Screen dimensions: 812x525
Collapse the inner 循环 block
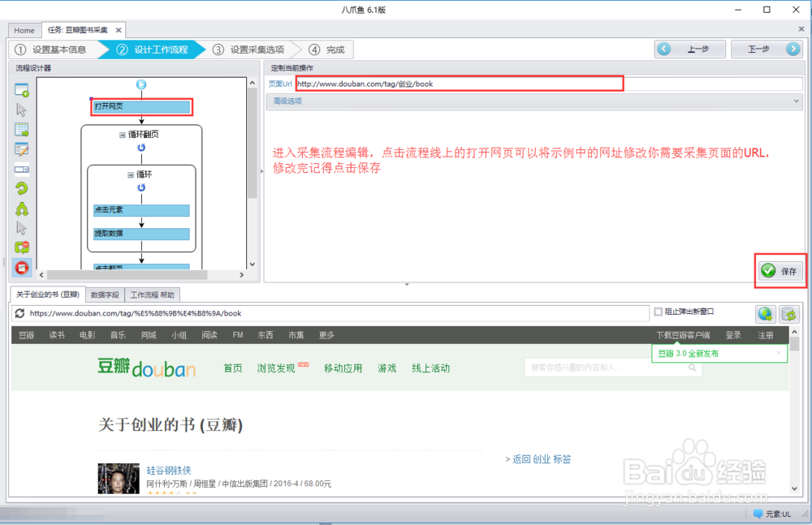[x=131, y=175]
